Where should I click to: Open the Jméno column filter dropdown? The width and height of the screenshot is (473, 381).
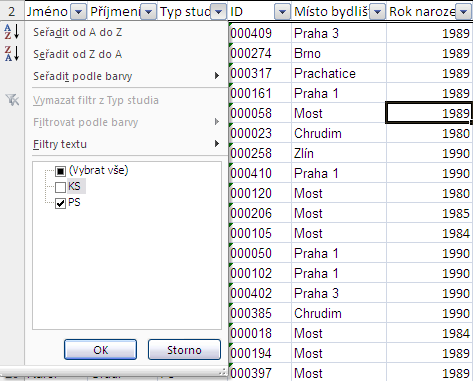point(78,12)
